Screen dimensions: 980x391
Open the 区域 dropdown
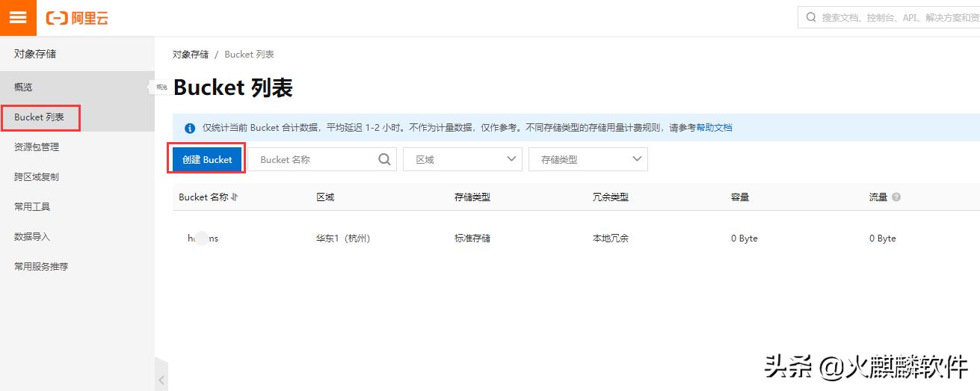click(463, 159)
